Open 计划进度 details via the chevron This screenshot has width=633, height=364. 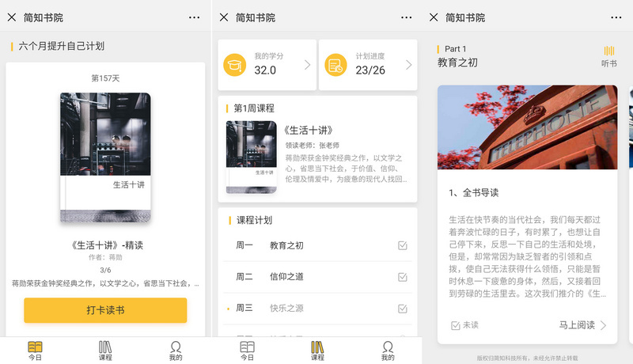(x=408, y=65)
